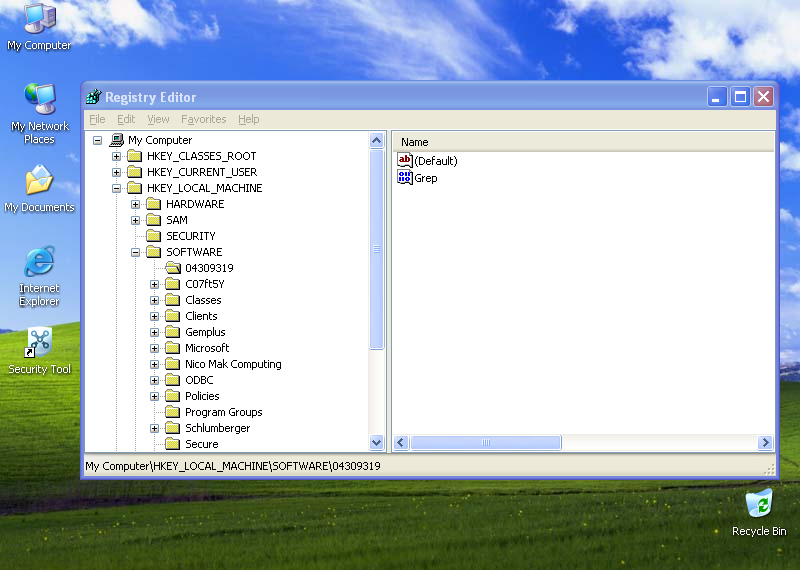This screenshot has width=800, height=570.
Task: Expand the HARDWARE key
Action: pos(135,205)
